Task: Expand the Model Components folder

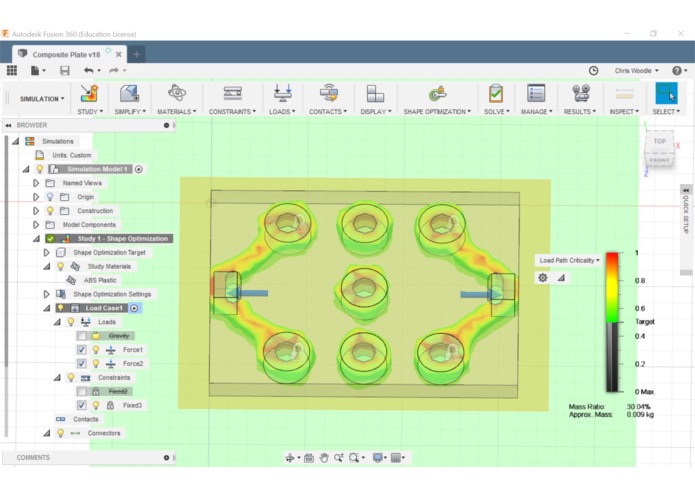Action: (x=36, y=225)
